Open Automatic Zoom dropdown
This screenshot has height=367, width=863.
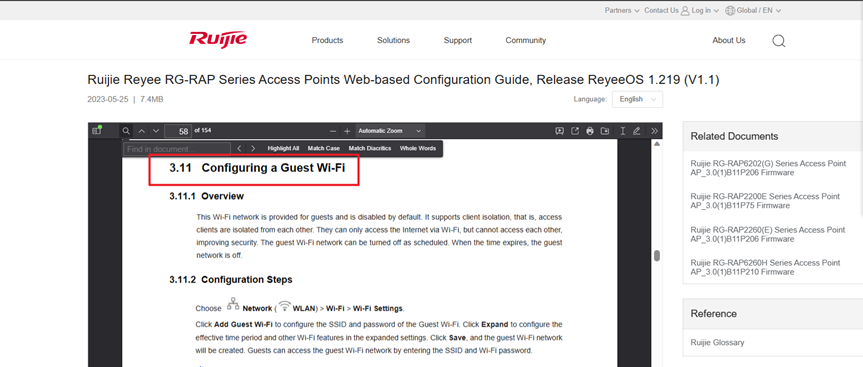390,131
